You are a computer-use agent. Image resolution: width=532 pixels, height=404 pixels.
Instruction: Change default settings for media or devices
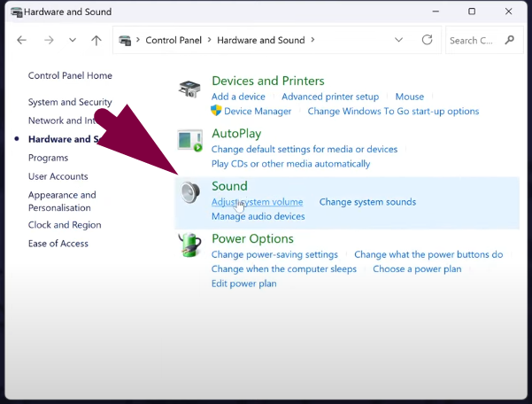tap(305, 150)
